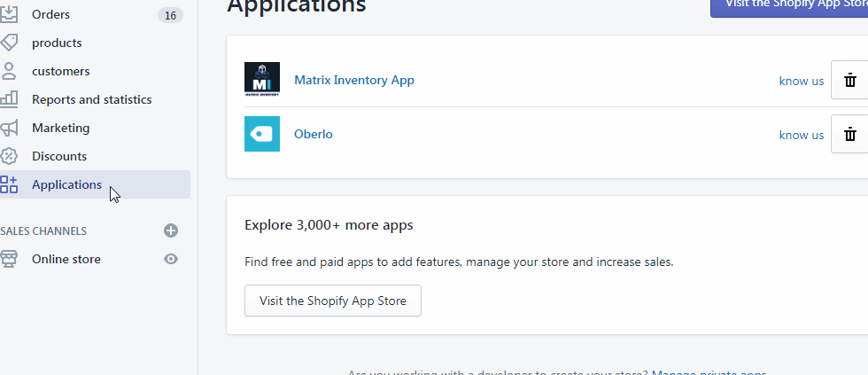
Task: Click the Applications page title
Action: click(296, 5)
